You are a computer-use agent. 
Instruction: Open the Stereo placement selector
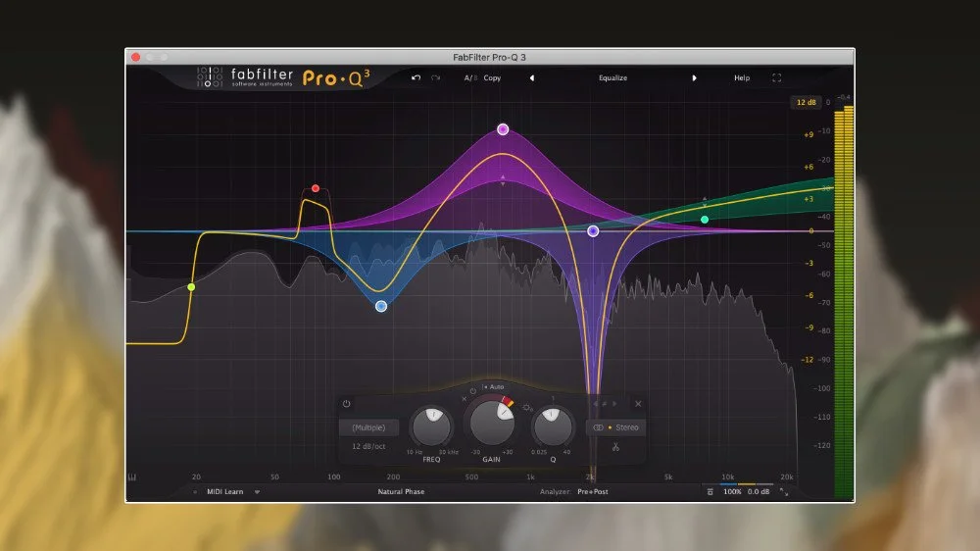[x=616, y=427]
